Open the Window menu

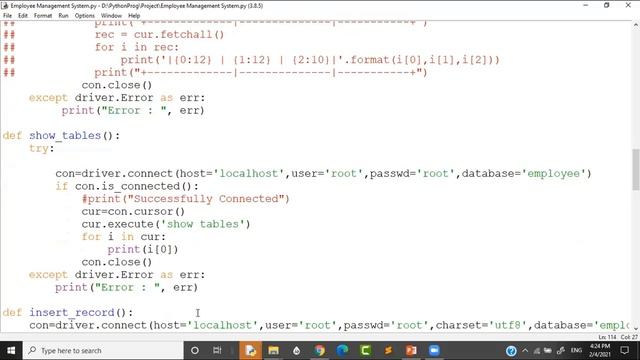[x=111, y=16]
